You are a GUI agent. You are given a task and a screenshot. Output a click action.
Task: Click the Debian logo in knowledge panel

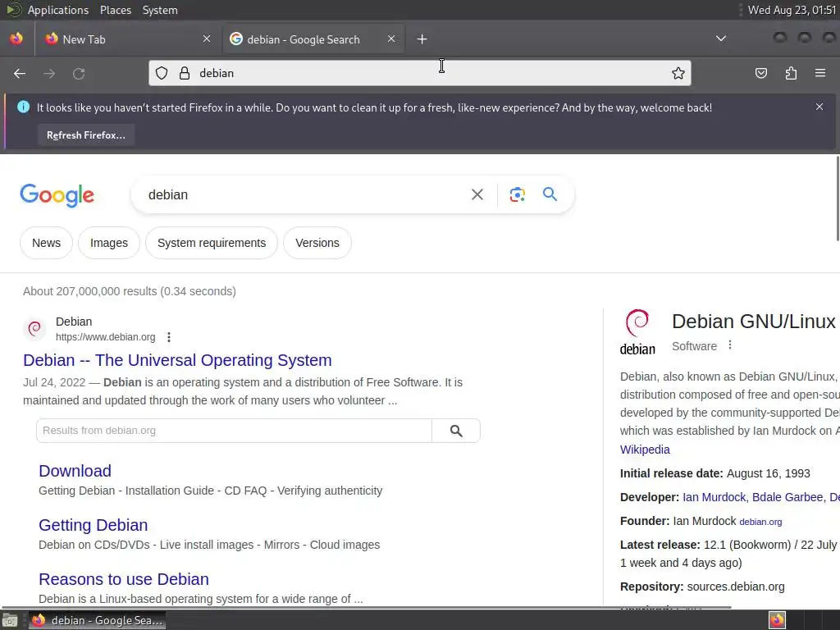[x=637, y=332]
